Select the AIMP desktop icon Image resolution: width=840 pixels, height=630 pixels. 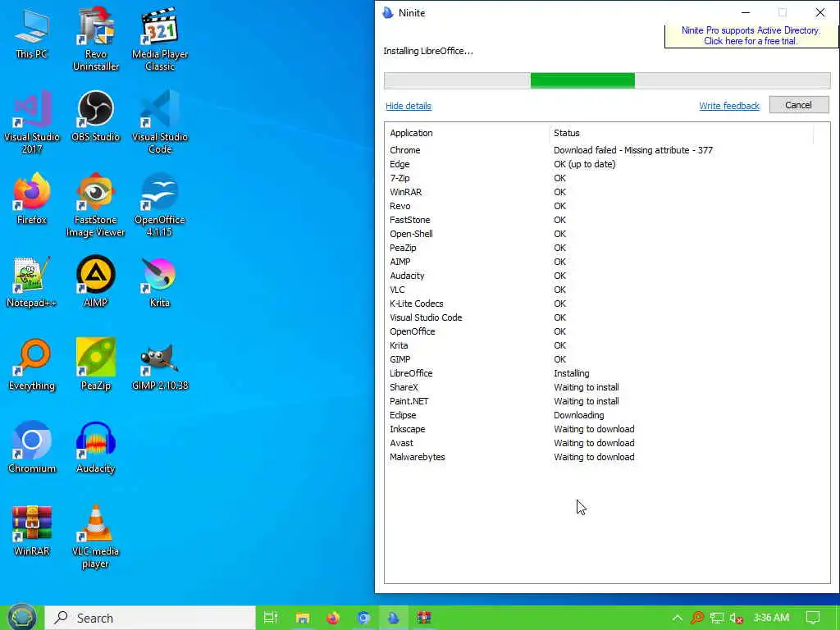(x=96, y=282)
